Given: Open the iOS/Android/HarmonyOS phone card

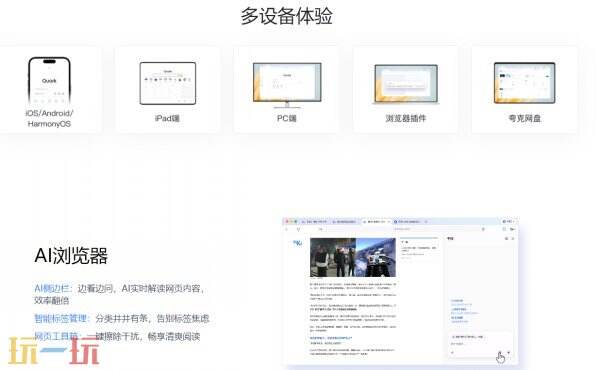Looking at the screenshot, I should [x=49, y=90].
